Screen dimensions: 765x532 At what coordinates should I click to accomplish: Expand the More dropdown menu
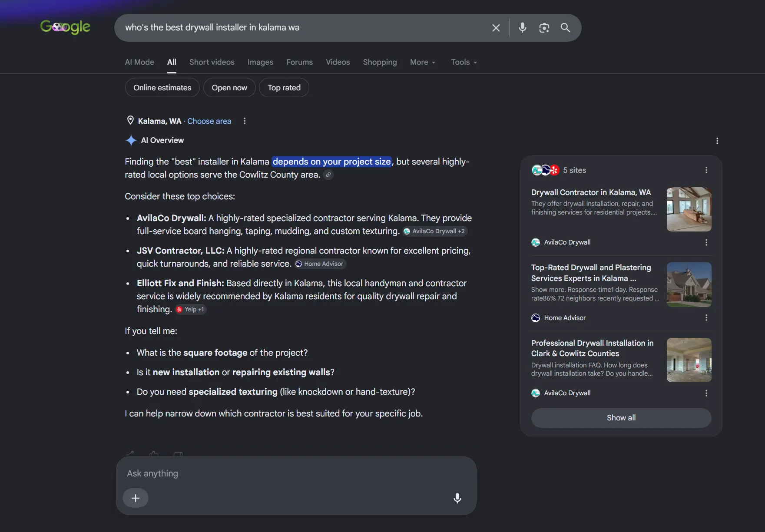[x=422, y=62]
